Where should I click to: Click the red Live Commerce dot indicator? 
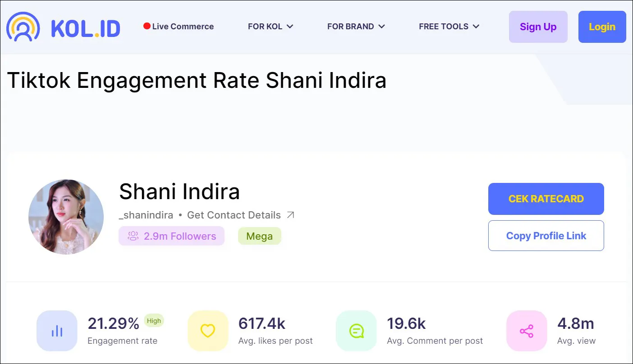146,26
